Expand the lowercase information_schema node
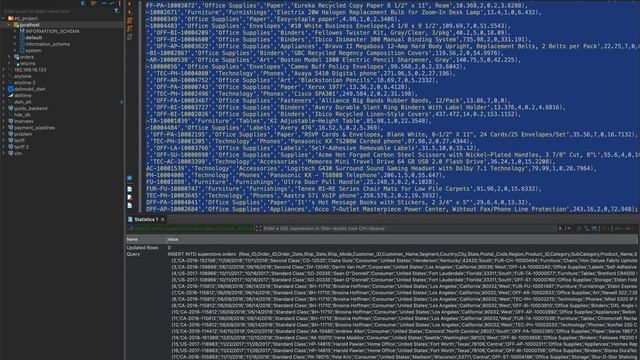640x360 pixels. pyautogui.click(x=16, y=44)
